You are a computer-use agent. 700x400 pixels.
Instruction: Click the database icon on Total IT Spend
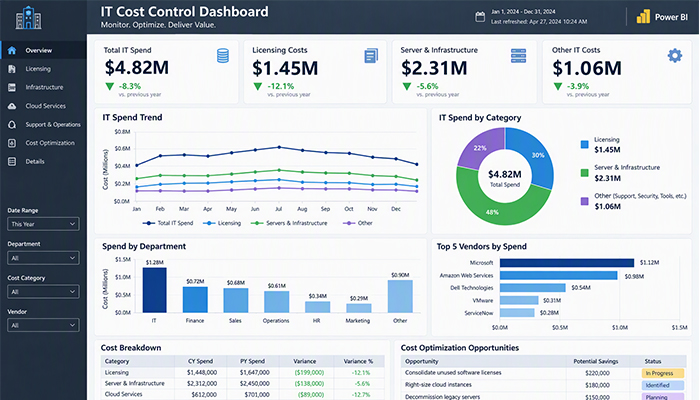tap(223, 56)
